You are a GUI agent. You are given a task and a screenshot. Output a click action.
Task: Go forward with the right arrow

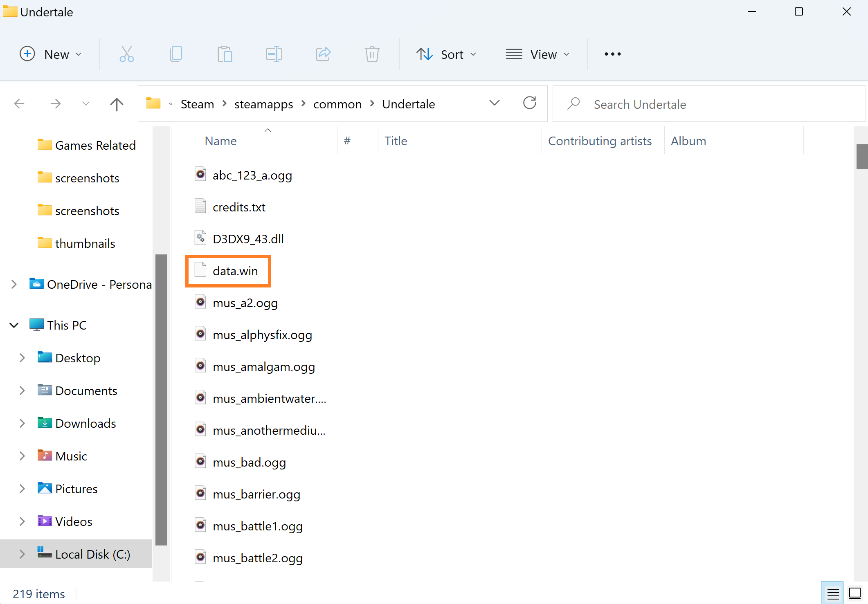point(55,104)
